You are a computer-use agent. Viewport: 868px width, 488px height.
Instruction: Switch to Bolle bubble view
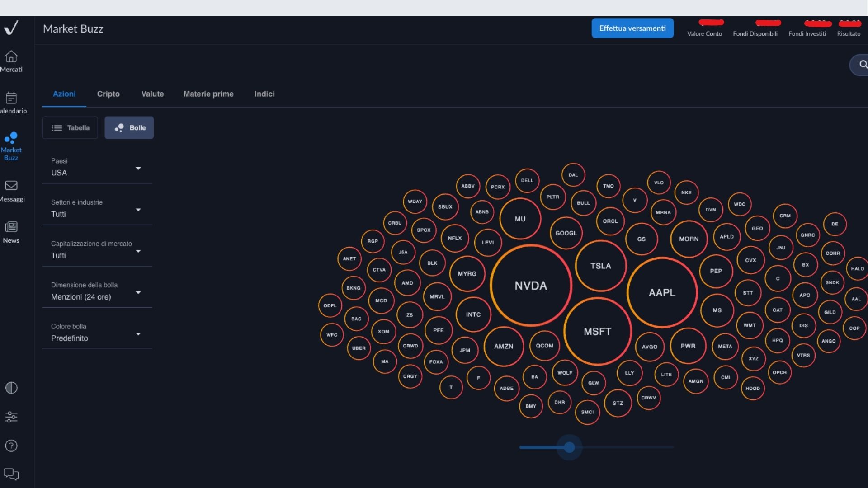129,128
